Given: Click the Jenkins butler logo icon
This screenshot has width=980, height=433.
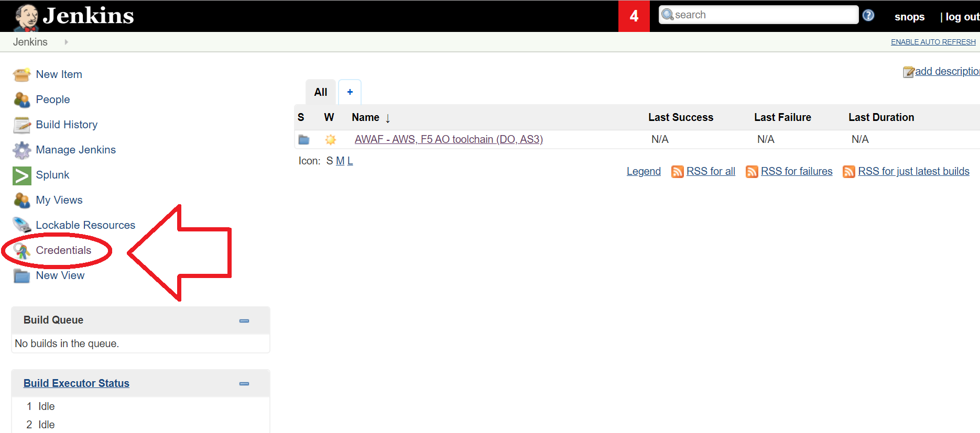Looking at the screenshot, I should 26,17.
